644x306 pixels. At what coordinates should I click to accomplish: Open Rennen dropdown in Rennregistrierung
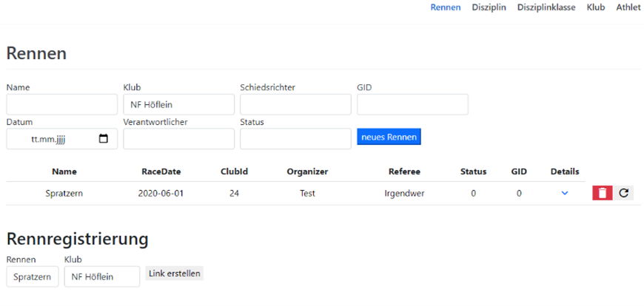(x=33, y=277)
